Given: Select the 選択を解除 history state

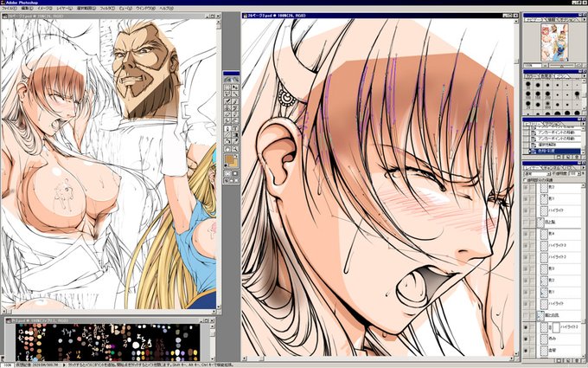Looking at the screenshot, I should (554, 145).
